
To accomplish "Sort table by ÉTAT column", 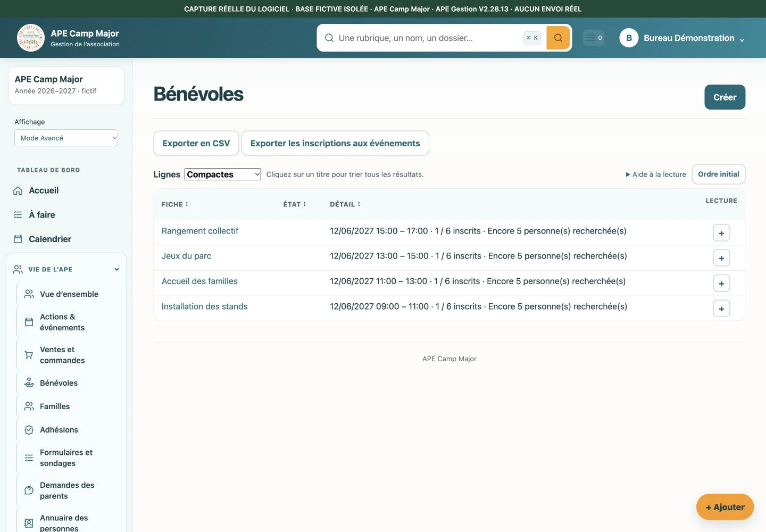I will [295, 204].
